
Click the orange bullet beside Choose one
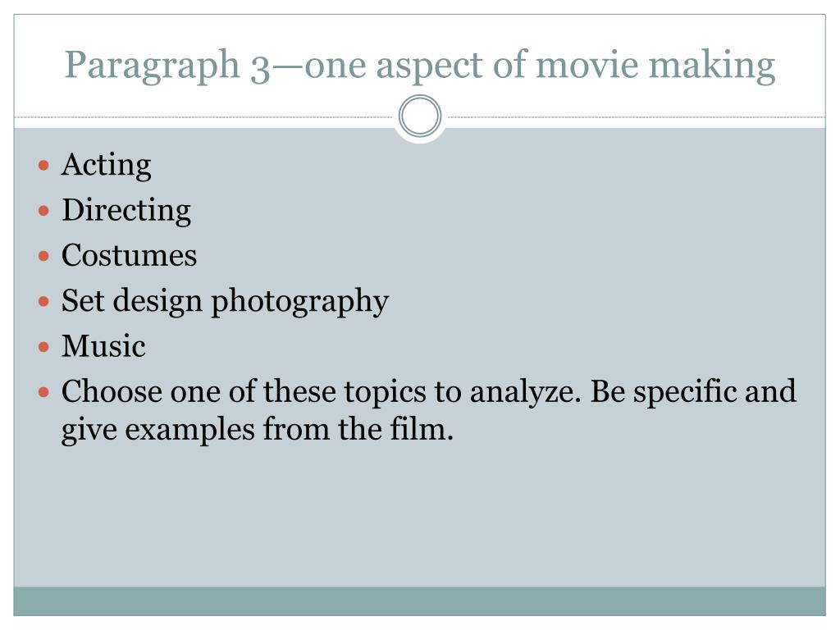(x=44, y=393)
